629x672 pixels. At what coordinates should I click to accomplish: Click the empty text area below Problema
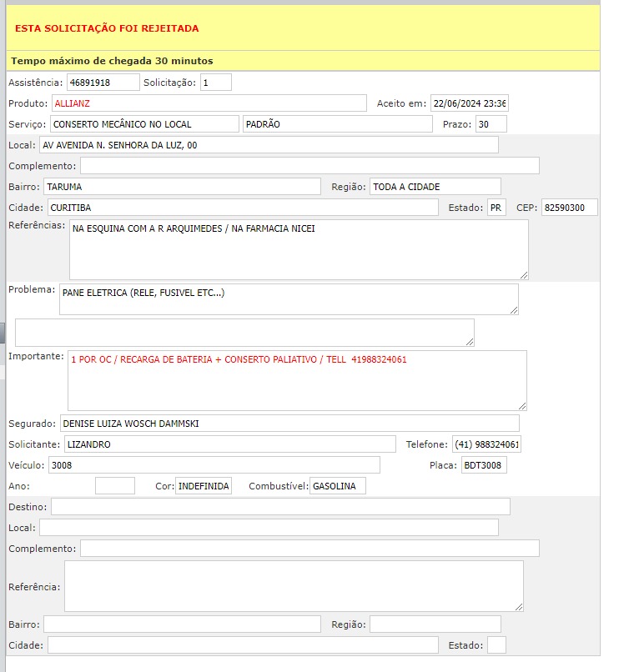(x=244, y=333)
